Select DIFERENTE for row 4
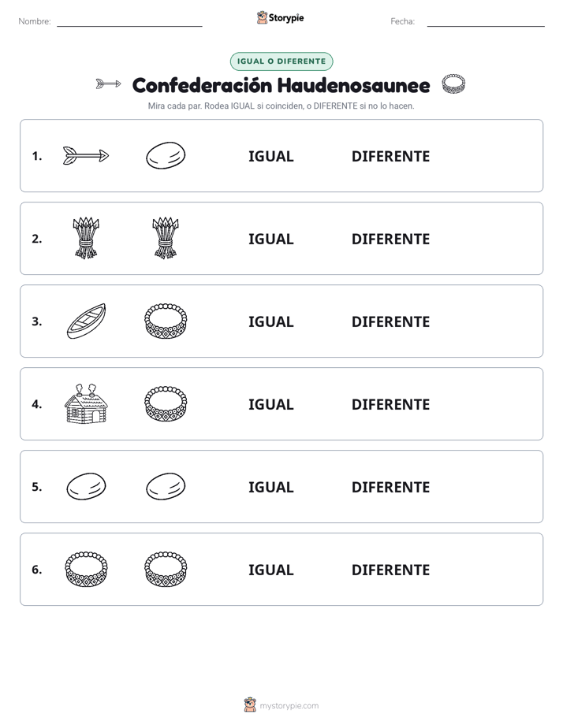The width and height of the screenshot is (563, 728). (x=390, y=404)
